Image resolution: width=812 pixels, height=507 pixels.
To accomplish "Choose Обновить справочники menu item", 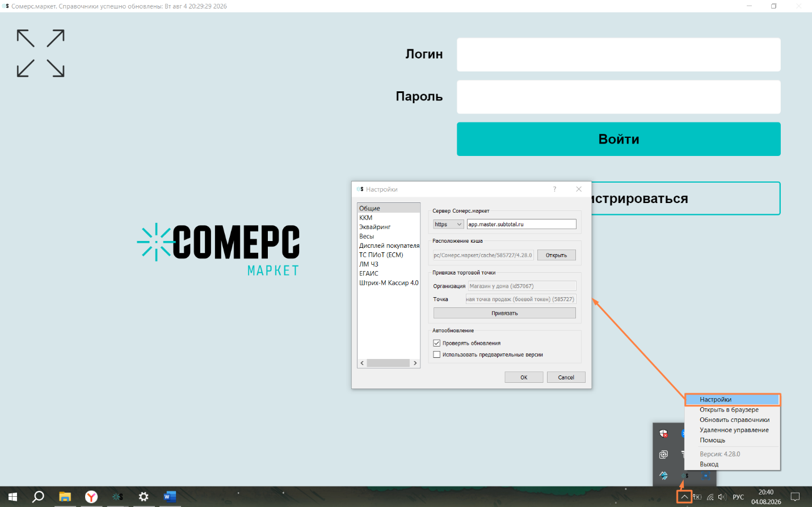I will [733, 420].
